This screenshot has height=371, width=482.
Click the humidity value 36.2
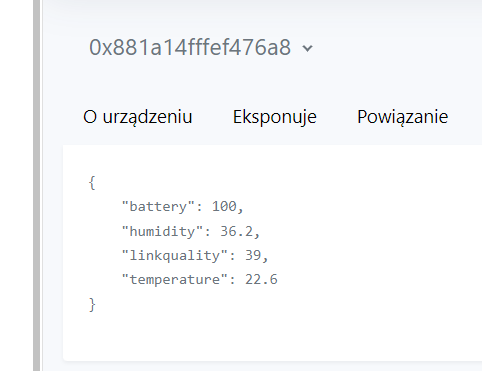(237, 231)
